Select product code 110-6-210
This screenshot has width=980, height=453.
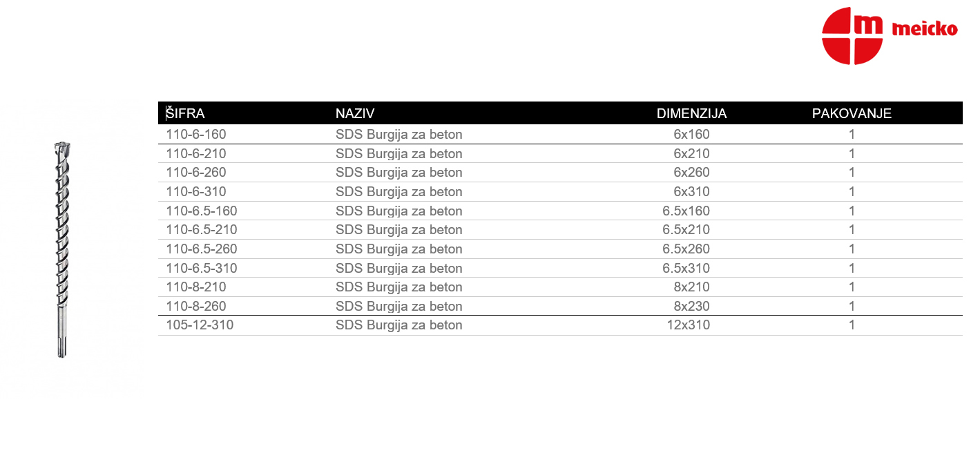(x=196, y=154)
